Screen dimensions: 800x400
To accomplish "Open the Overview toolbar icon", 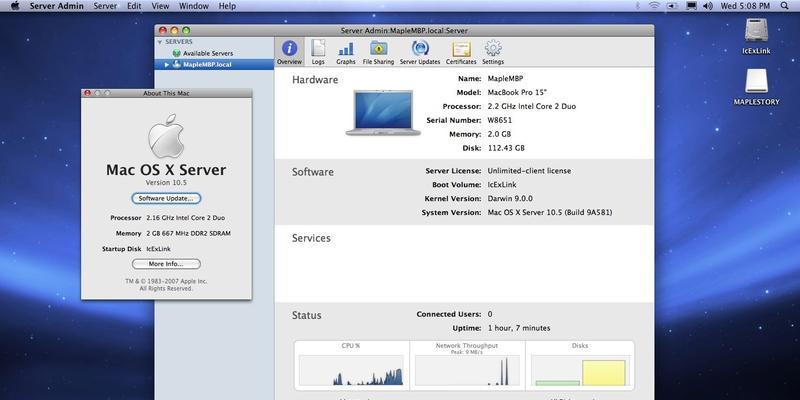I will tap(289, 52).
